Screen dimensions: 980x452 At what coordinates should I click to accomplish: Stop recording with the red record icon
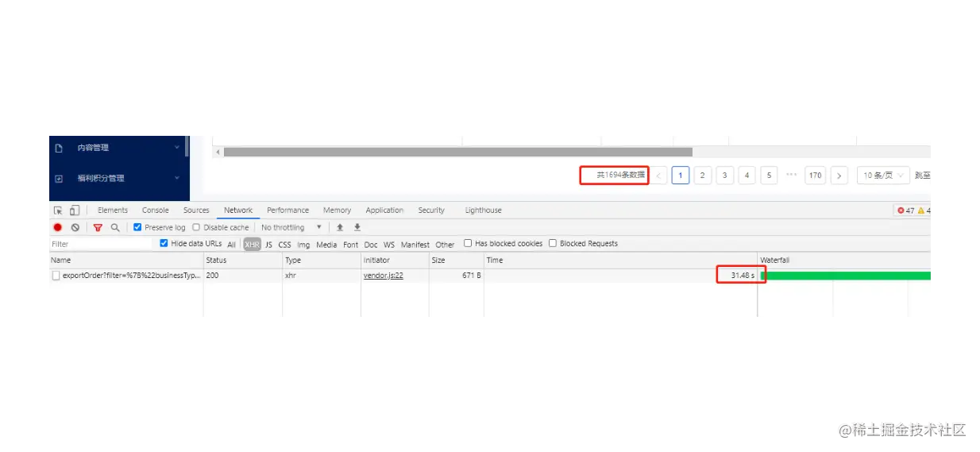(x=58, y=227)
